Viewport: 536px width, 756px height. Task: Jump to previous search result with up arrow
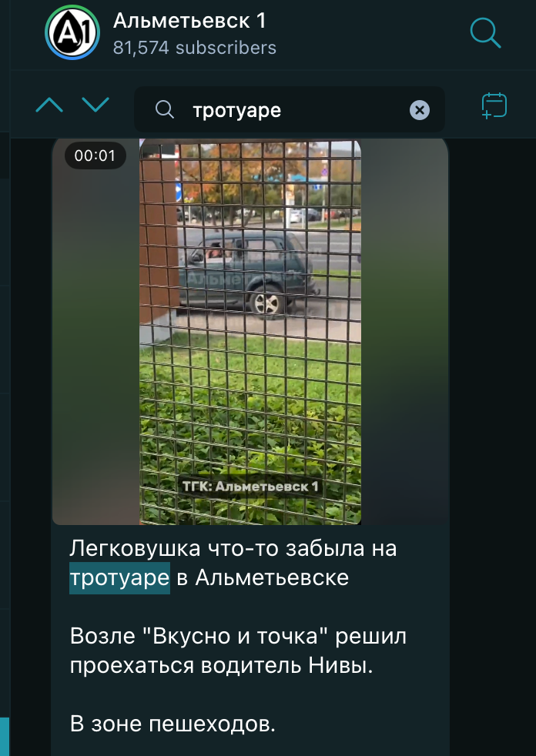[49, 105]
